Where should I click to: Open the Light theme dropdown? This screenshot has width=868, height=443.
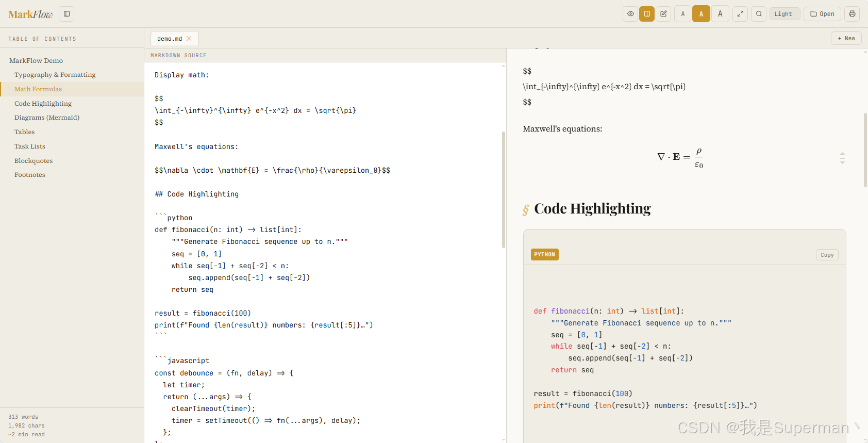pyautogui.click(x=784, y=14)
